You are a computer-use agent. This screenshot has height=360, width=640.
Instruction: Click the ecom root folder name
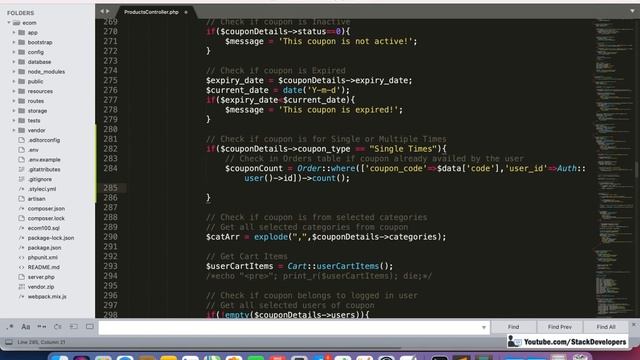click(x=29, y=23)
